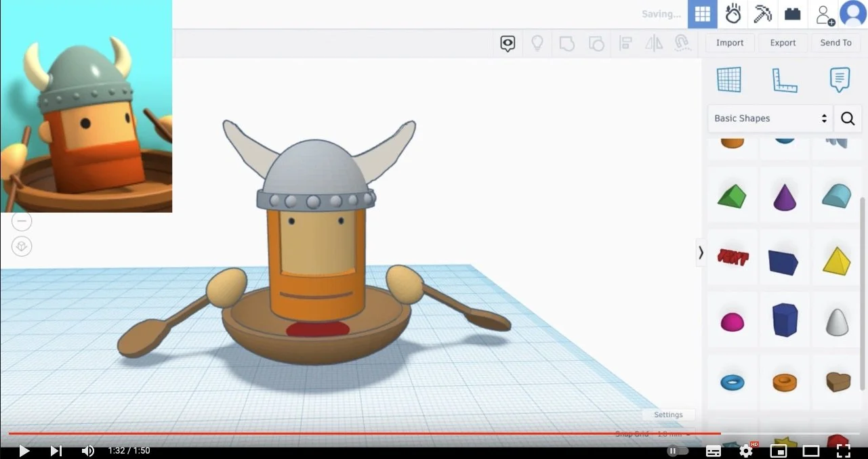Skip to the next video
Screen dimensions: 868x459
click(x=56, y=450)
